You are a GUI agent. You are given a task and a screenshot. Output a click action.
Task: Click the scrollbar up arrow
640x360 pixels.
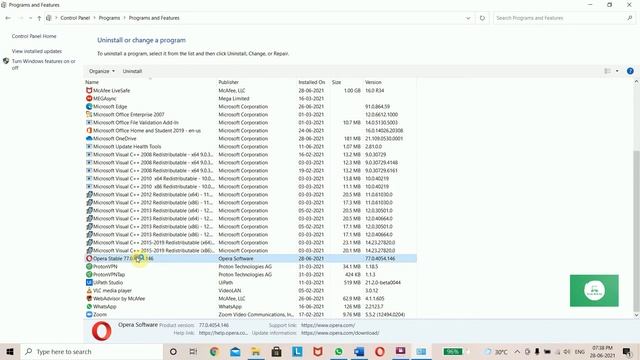pos(636,82)
